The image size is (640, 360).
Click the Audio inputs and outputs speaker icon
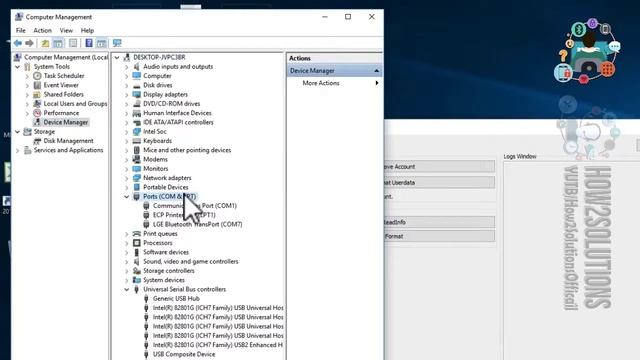(137, 67)
